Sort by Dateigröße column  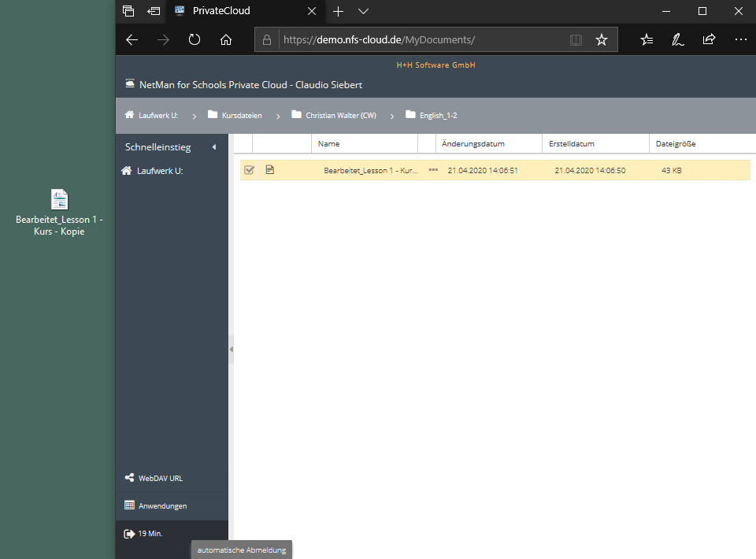[x=702, y=143]
